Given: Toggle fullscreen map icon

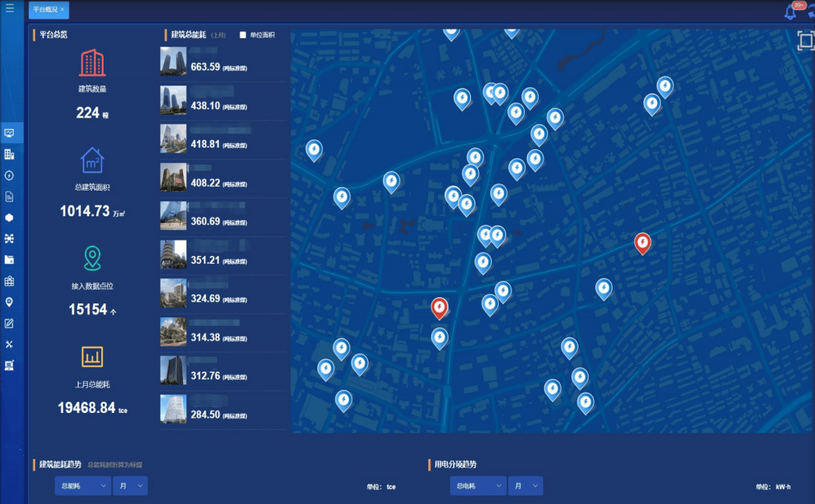Looking at the screenshot, I should point(806,40).
